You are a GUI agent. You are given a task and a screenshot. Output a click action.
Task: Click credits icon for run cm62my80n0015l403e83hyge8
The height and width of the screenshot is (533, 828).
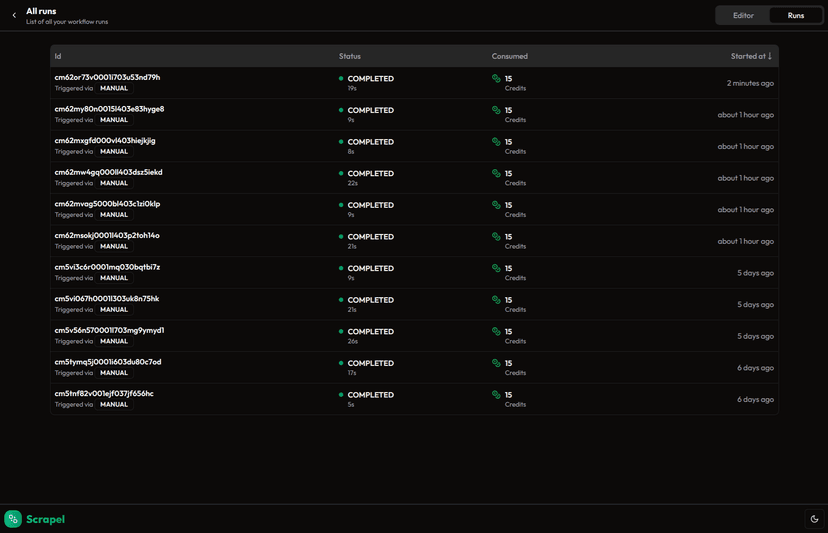(x=496, y=110)
